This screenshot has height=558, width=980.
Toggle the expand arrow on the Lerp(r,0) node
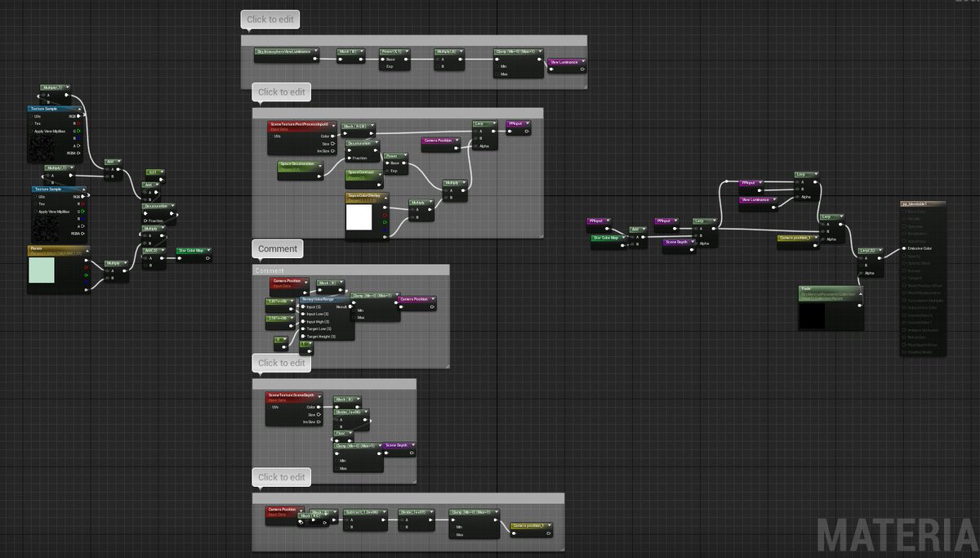point(880,251)
